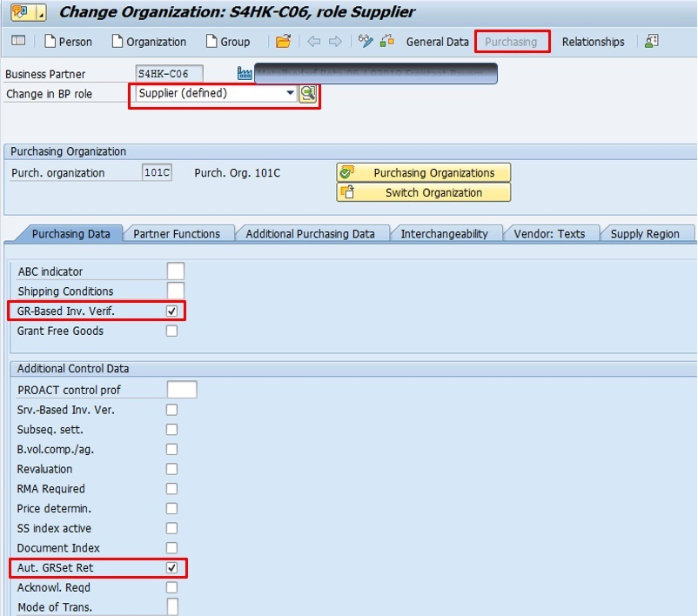Create a new Person business partner

(x=68, y=42)
